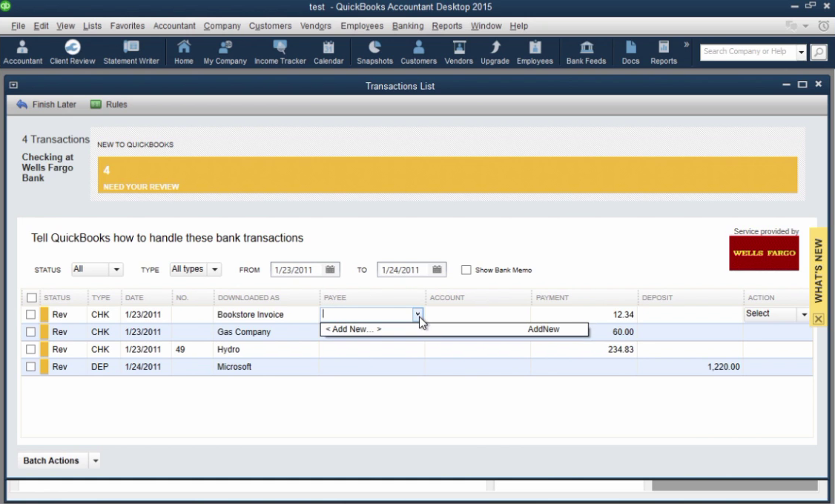Image resolution: width=835 pixels, height=504 pixels.
Task: Open My Company icon
Action: 225,53
